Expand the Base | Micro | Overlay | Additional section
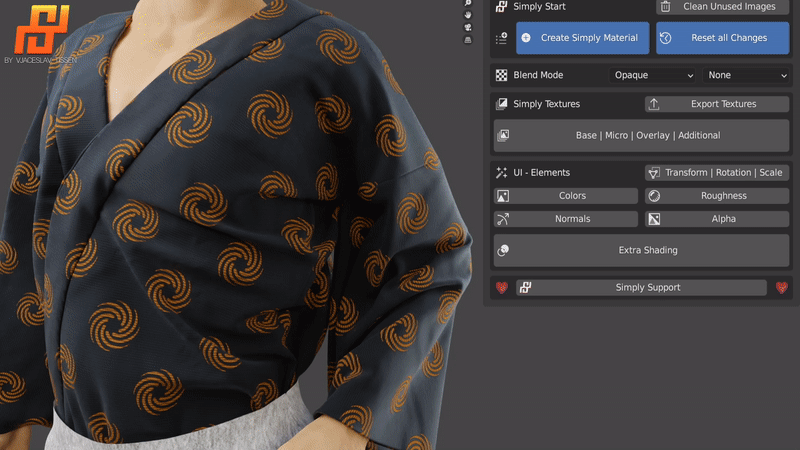800x450 pixels. coord(641,135)
